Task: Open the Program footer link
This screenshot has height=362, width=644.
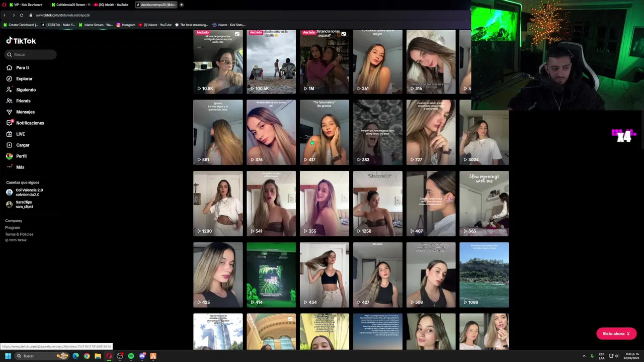Action: (13, 227)
